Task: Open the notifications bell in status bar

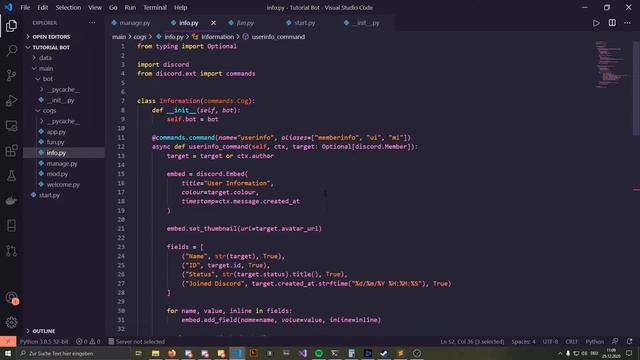Action: point(629,341)
